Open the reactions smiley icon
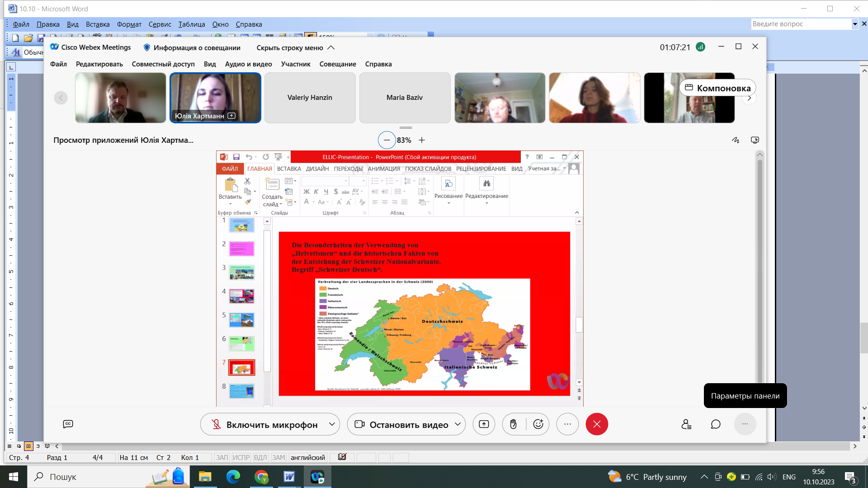This screenshot has height=488, width=868. coord(538,424)
